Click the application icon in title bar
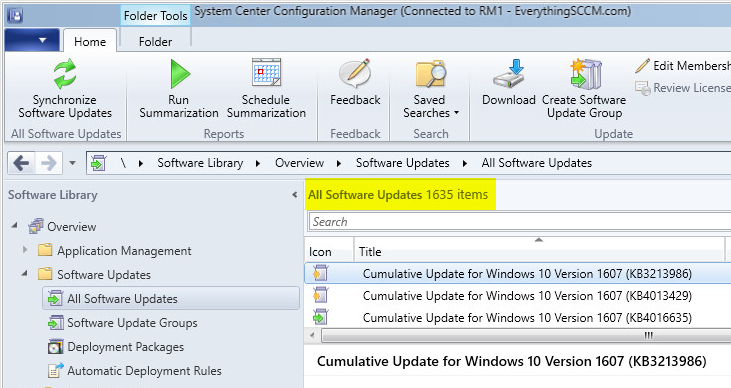Viewport: 731px width, 388px height. [14, 15]
